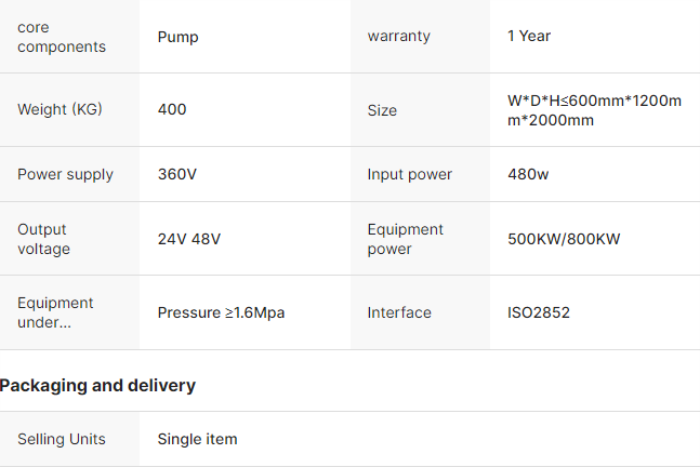Select the '24V 48V' output voltage value
The image size is (700, 467).
[x=189, y=239]
